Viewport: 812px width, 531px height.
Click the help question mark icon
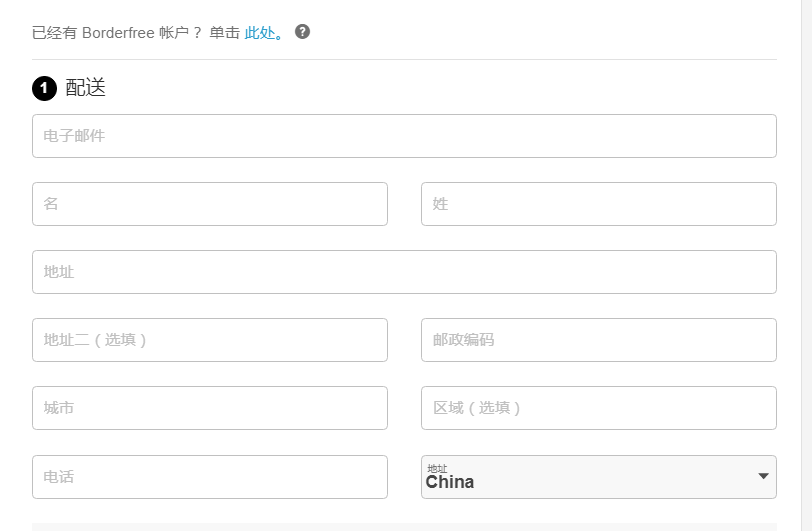[x=302, y=31]
